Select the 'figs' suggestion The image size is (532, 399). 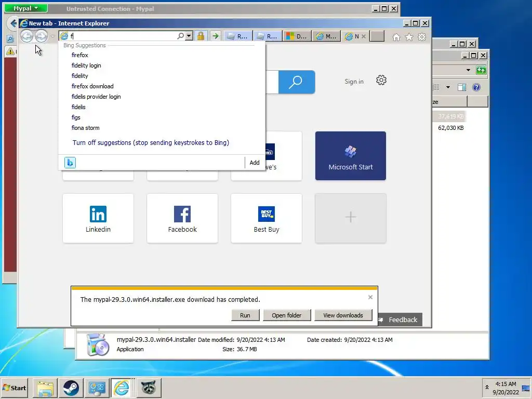76,117
